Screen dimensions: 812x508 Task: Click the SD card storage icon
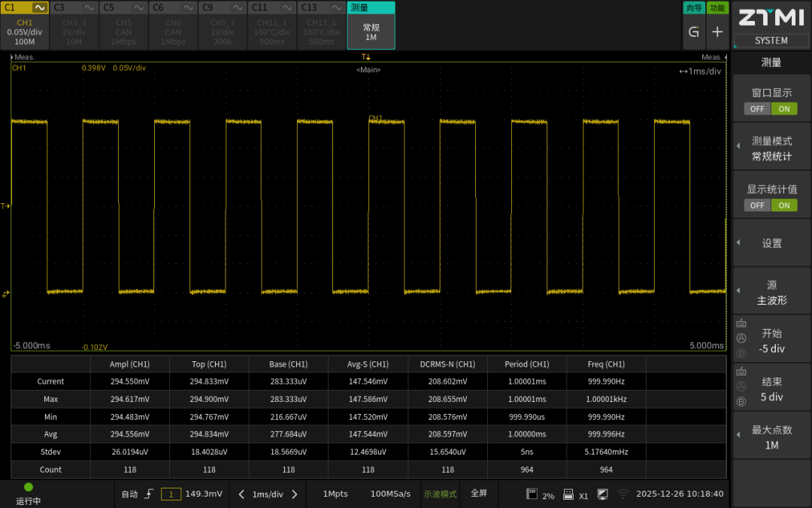point(532,494)
